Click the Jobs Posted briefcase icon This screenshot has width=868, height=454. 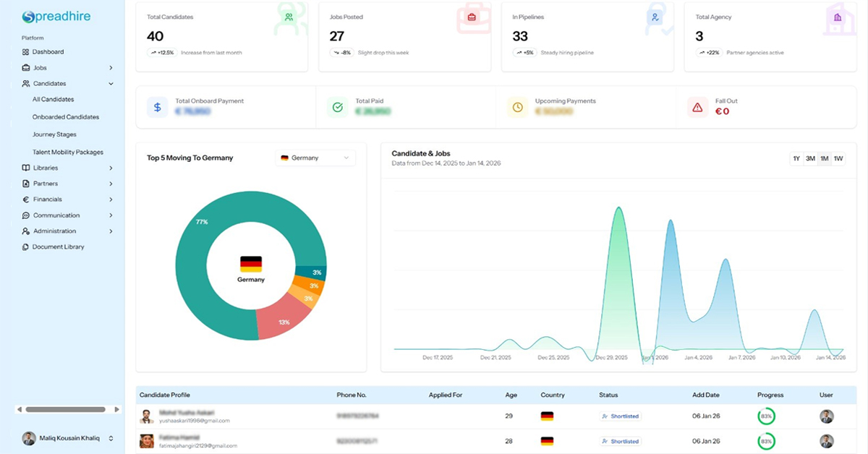pyautogui.click(x=472, y=17)
